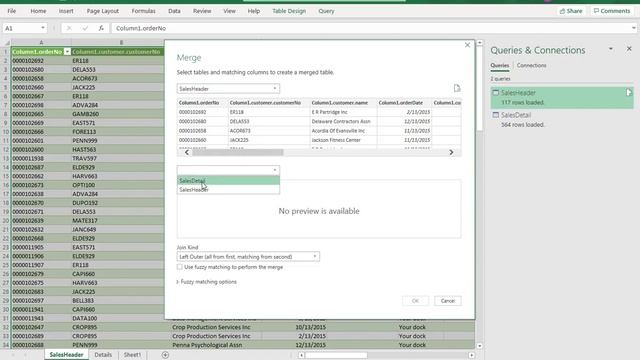The image size is (640, 360).
Task: Select the Column1.customer.name column in Merge preview
Action: tap(340, 103)
